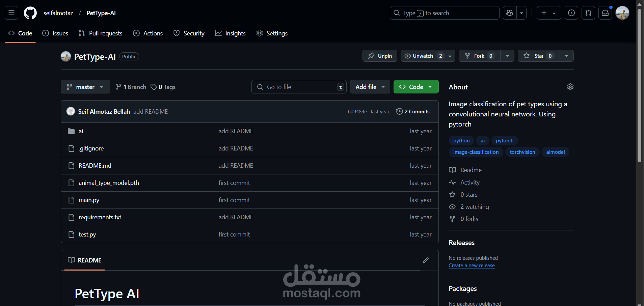Image resolution: width=644 pixels, height=306 pixels.
Task: Open the hamburger navigation menu
Action: click(x=11, y=13)
